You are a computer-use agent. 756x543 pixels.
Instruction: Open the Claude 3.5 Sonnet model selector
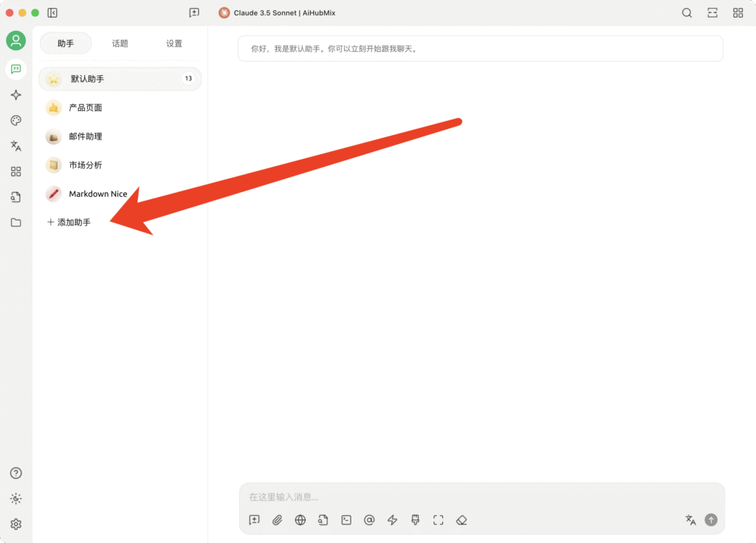[x=277, y=13]
